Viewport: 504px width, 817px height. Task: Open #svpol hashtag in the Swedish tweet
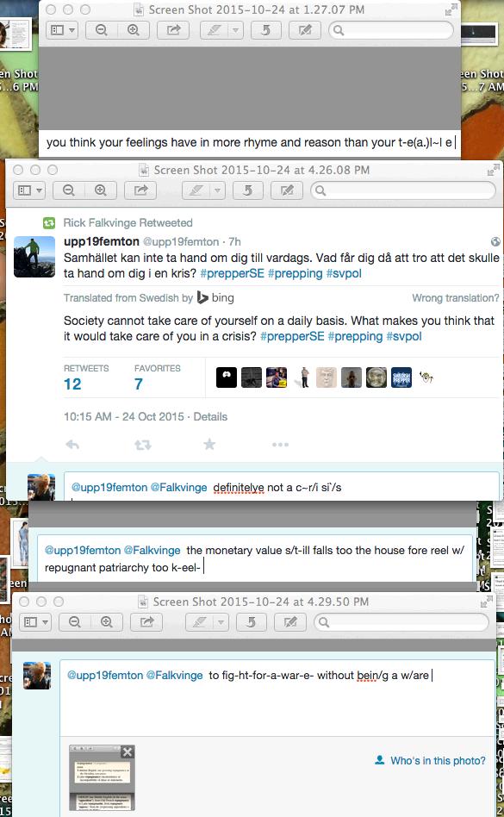pyautogui.click(x=344, y=273)
